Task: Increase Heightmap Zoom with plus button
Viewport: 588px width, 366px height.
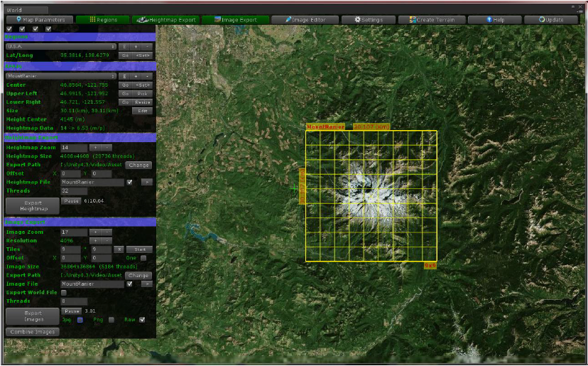Action: pos(95,148)
